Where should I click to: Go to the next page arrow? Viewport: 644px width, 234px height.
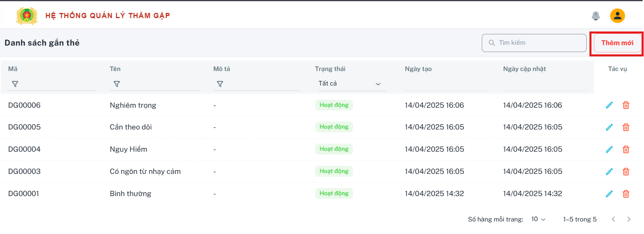pyautogui.click(x=629, y=219)
